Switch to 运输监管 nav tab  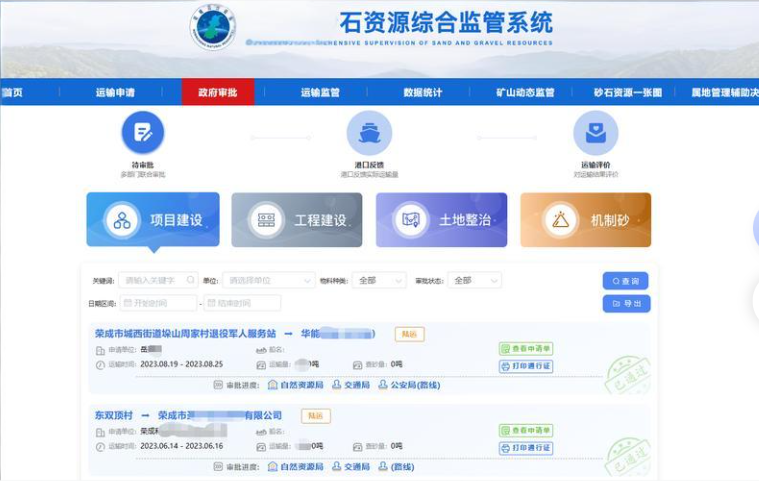(320, 92)
